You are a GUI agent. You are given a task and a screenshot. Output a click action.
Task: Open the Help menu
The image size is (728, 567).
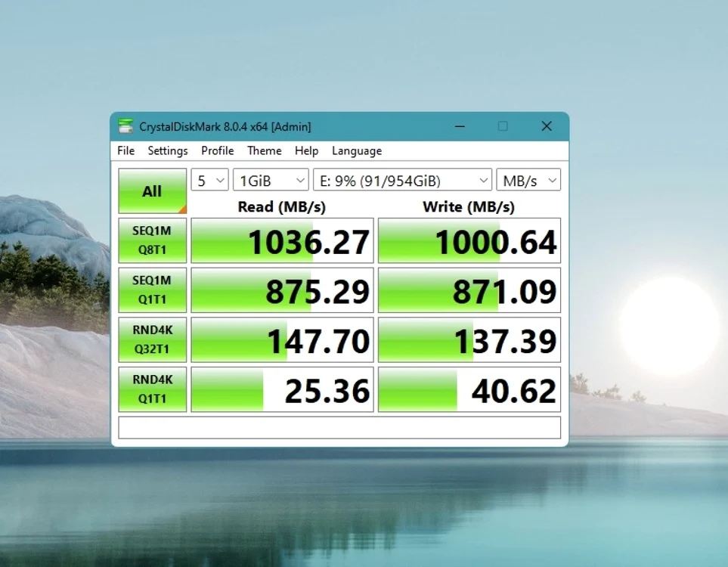306,151
